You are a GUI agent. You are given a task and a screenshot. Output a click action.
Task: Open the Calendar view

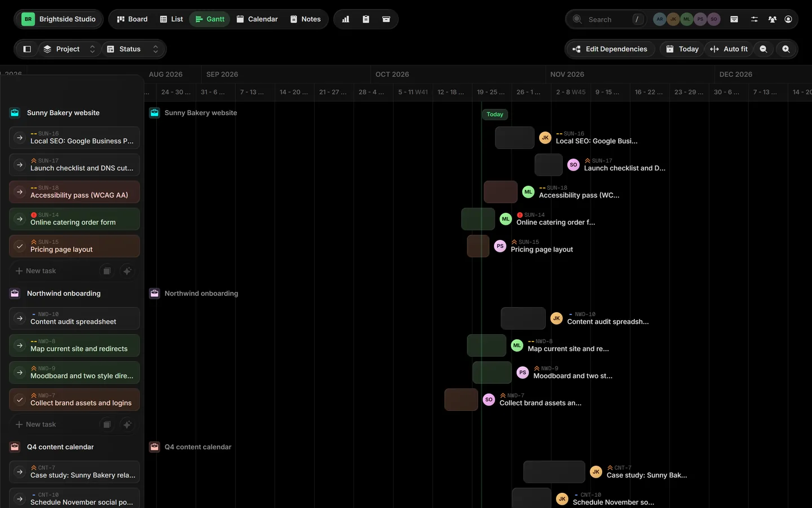(x=257, y=19)
